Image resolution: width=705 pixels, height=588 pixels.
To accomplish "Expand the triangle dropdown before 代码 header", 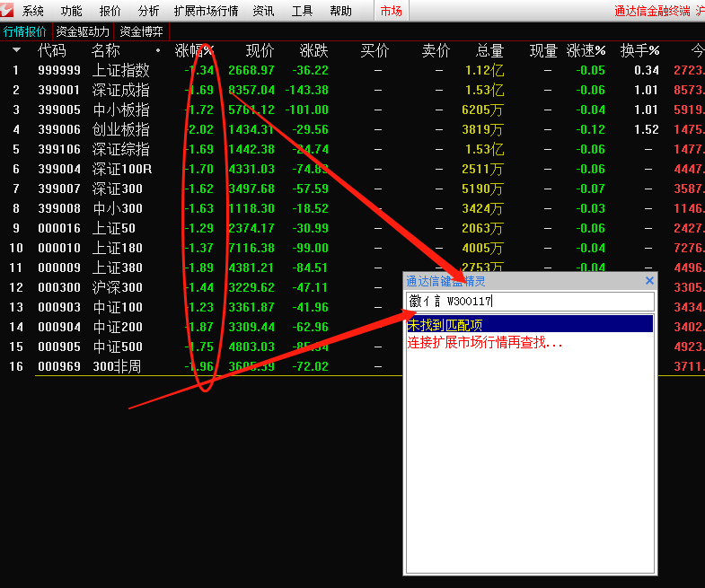I will (x=17, y=50).
